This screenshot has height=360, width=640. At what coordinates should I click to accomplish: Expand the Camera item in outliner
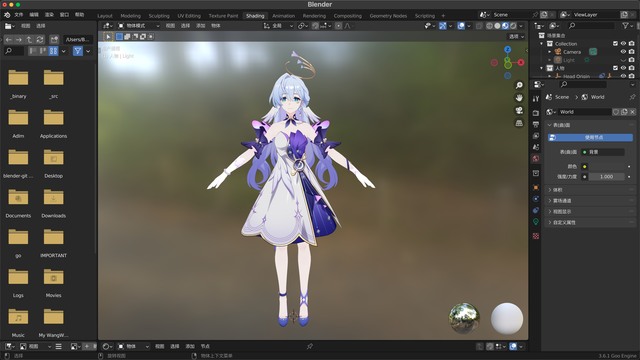(x=549, y=52)
